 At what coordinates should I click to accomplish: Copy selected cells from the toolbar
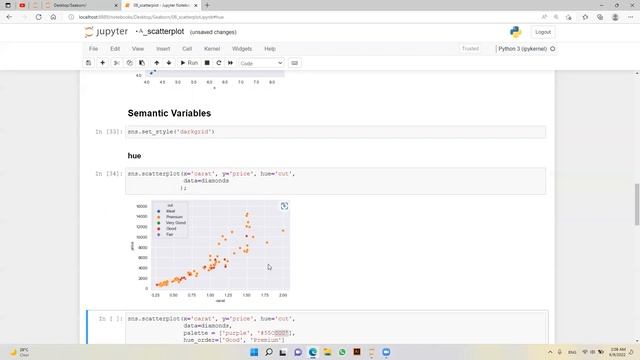click(129, 63)
